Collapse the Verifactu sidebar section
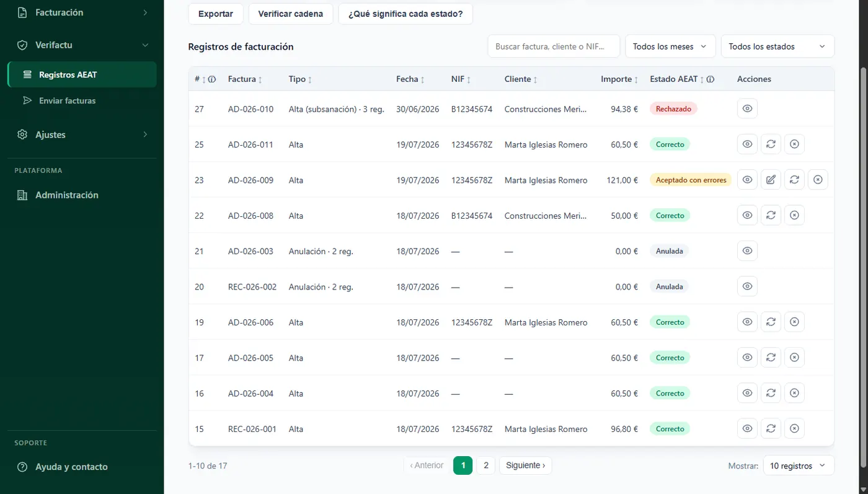 click(x=82, y=45)
